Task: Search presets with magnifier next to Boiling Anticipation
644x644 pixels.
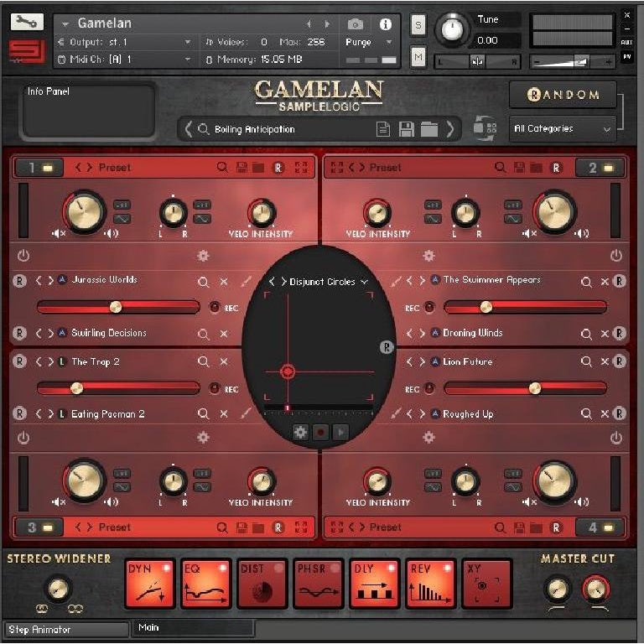Action: pyautogui.click(x=203, y=129)
